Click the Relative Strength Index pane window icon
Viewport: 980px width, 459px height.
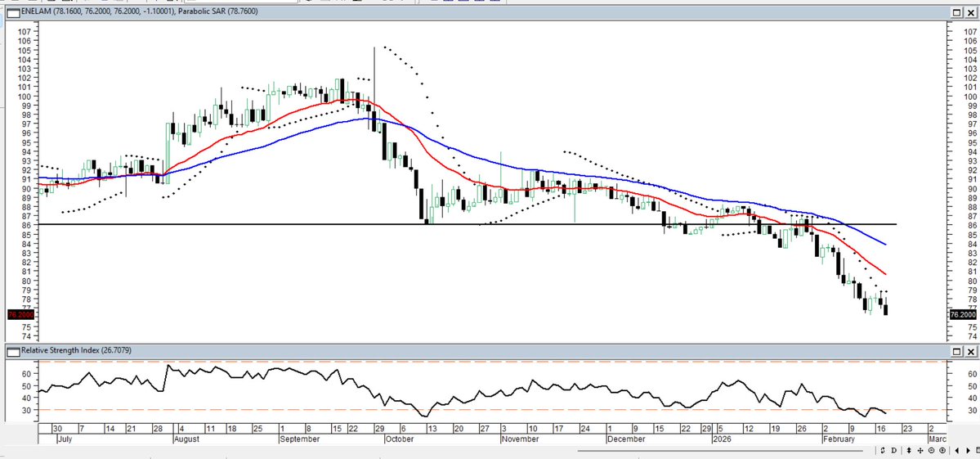point(12,351)
